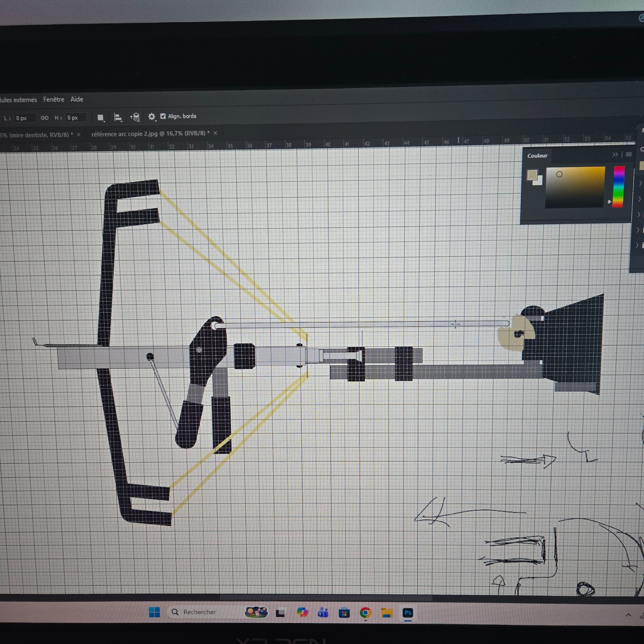Click the rainbow hue slider bar
The height and width of the screenshot is (644, 644).
coord(619,187)
